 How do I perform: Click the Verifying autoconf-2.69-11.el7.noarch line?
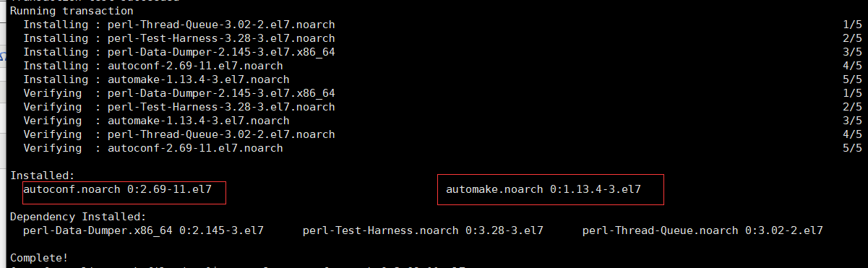click(153, 149)
